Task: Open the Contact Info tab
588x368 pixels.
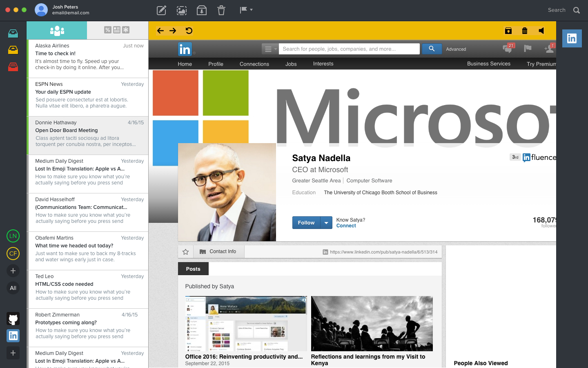Action: point(218,251)
